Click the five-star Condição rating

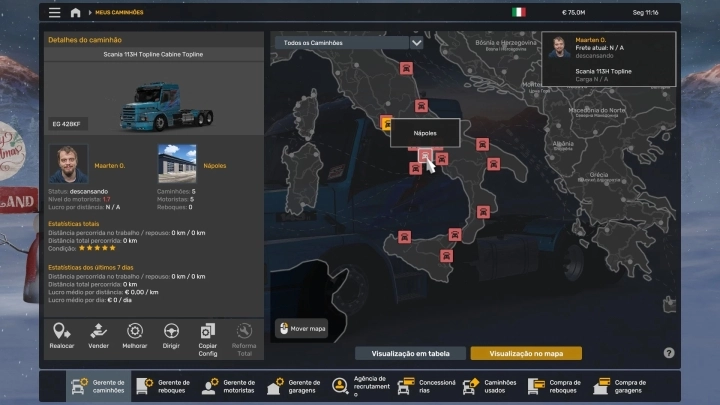(97, 248)
